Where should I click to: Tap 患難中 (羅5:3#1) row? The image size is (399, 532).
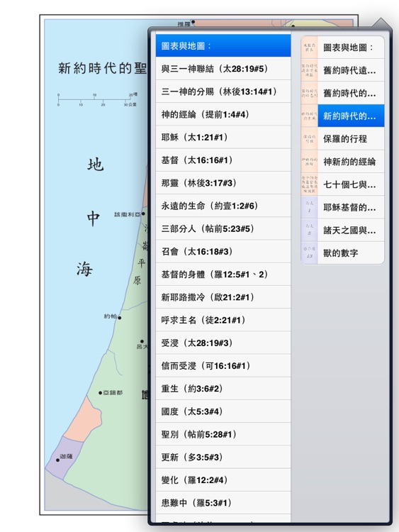click(223, 503)
